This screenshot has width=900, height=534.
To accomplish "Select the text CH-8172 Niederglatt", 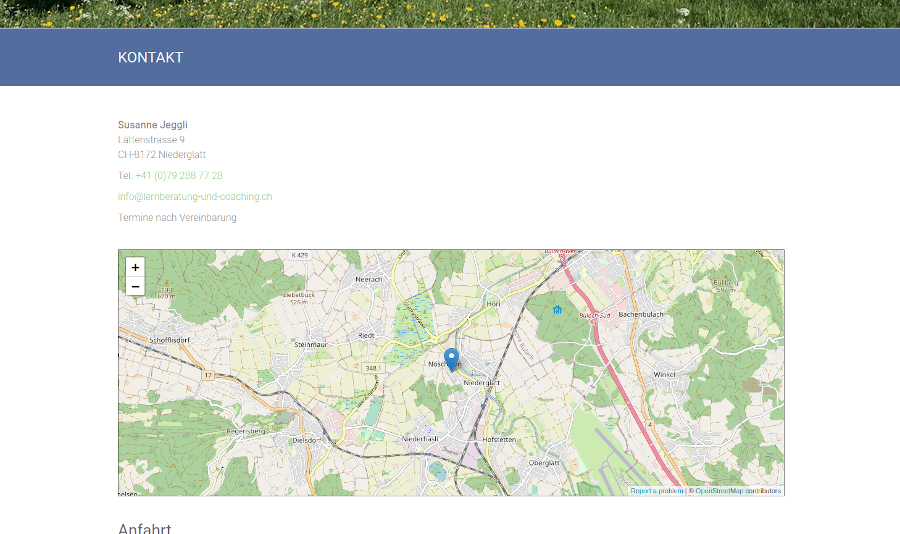I will click(x=162, y=154).
